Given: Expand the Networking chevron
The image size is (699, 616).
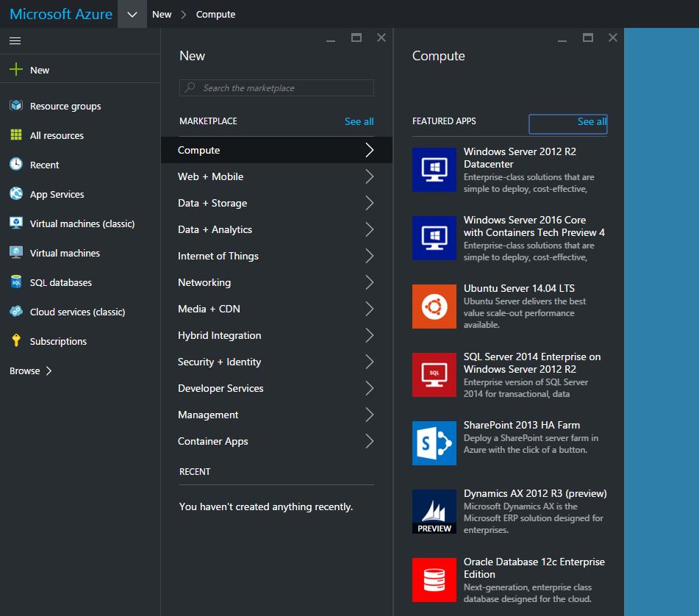Looking at the screenshot, I should click(369, 282).
